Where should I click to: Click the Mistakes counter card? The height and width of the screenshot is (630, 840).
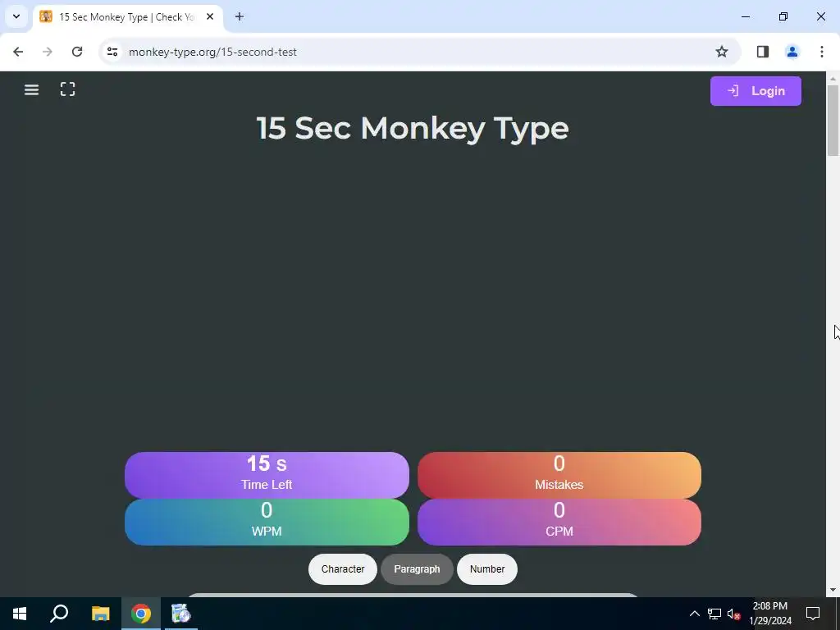[559, 475]
